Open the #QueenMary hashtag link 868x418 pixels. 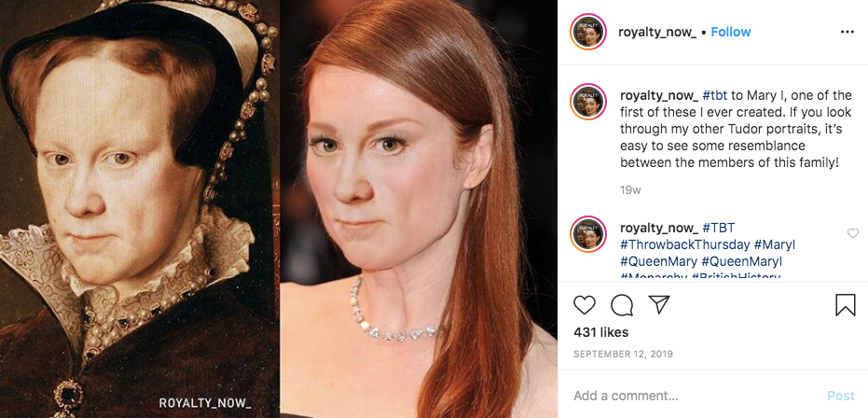(x=657, y=261)
